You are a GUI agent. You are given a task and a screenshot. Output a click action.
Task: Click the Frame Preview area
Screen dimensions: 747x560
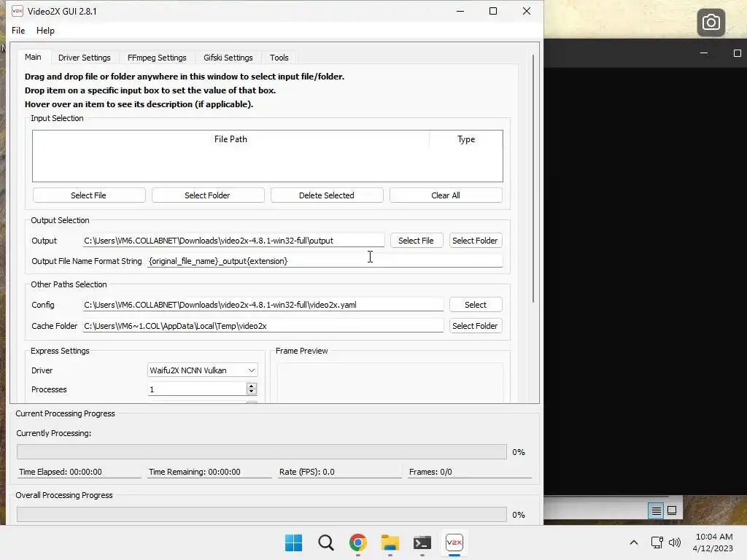click(x=390, y=382)
